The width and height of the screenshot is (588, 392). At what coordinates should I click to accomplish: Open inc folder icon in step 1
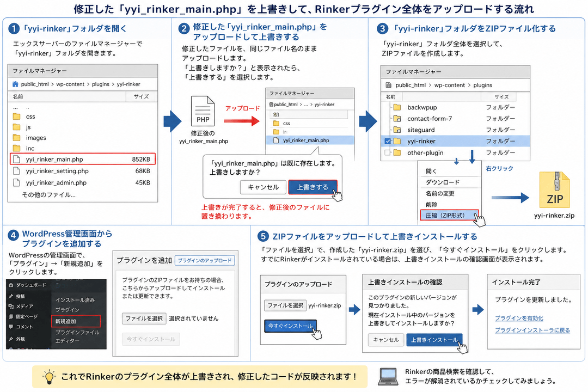[16, 148]
